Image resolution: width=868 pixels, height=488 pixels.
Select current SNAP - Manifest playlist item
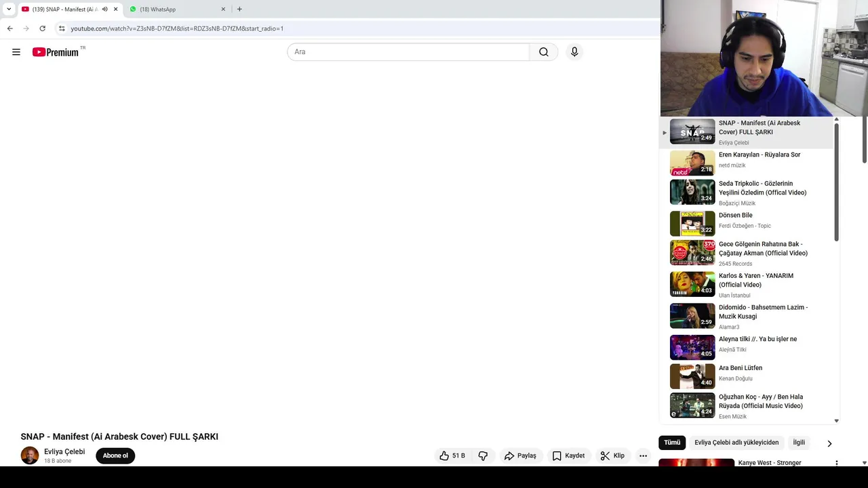pos(747,132)
